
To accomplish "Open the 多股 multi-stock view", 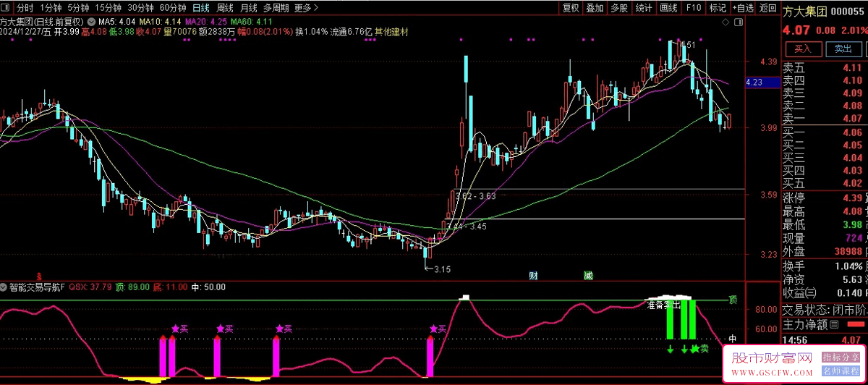I will point(619,8).
